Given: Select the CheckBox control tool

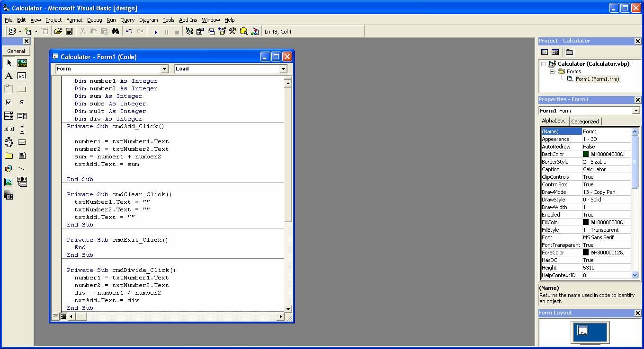Looking at the screenshot, I should 9,102.
